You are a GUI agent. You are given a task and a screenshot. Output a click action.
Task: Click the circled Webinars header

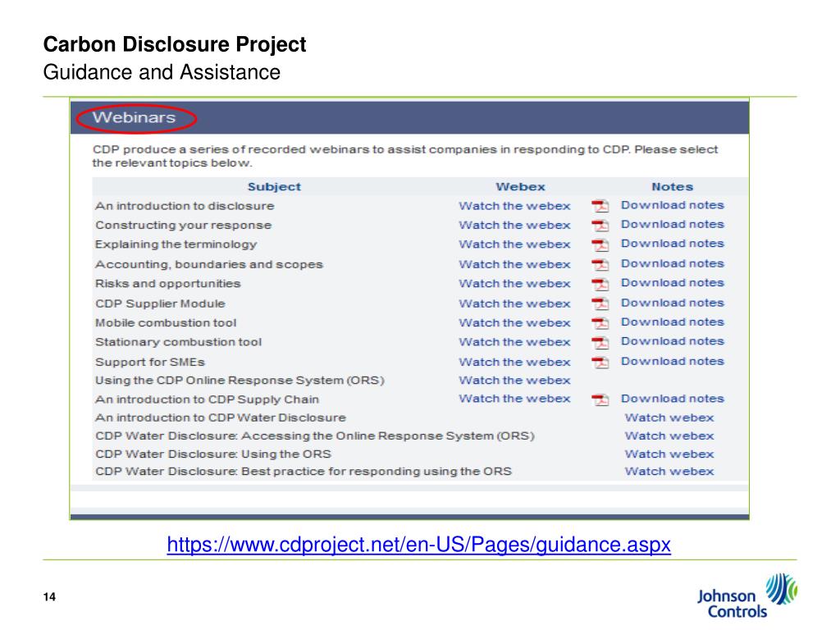(x=134, y=117)
